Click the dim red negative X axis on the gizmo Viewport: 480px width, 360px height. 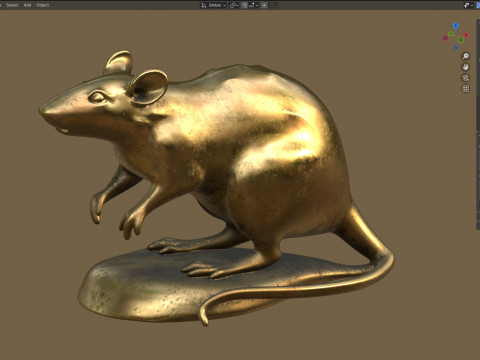click(x=445, y=38)
